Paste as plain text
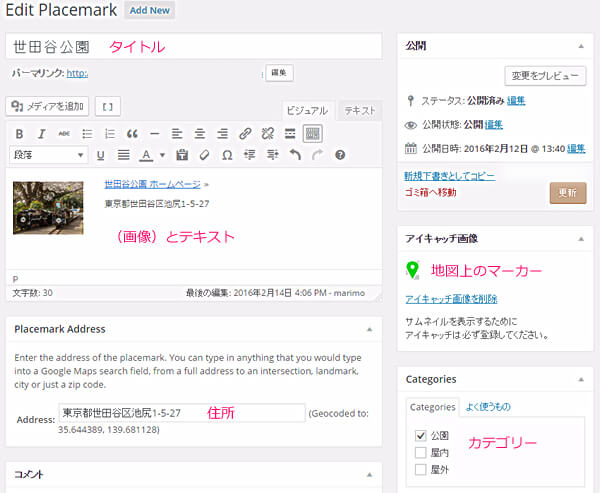600x493 pixels. pos(182,155)
